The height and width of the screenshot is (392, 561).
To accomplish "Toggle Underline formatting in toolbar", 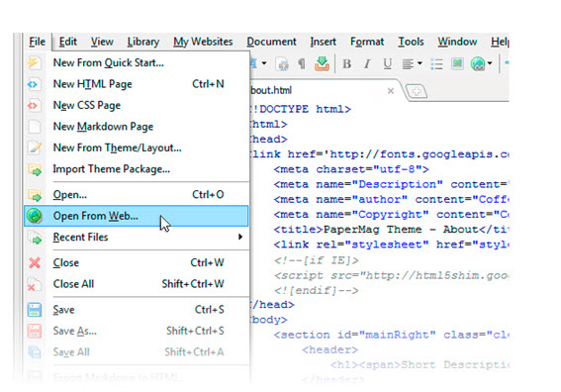I will click(x=387, y=64).
